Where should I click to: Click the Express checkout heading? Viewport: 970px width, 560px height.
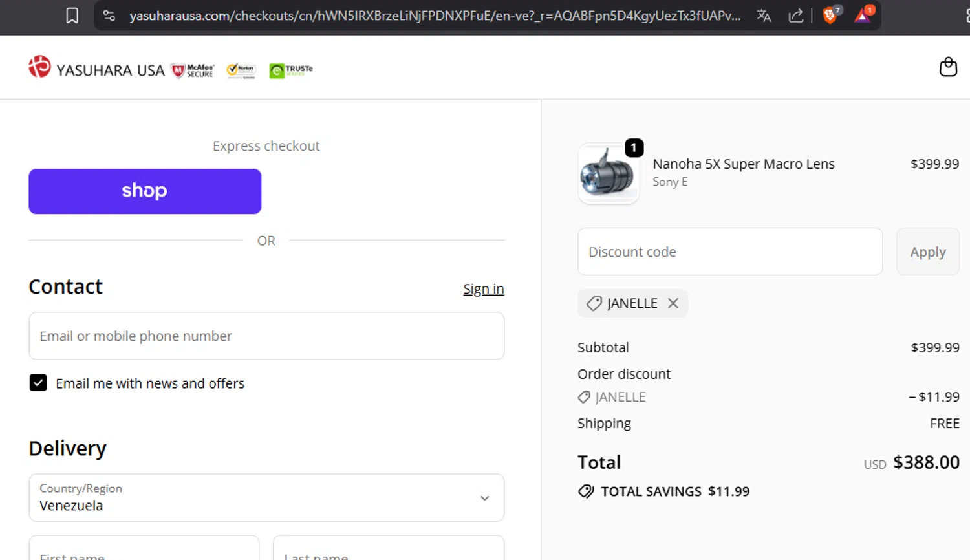[266, 146]
